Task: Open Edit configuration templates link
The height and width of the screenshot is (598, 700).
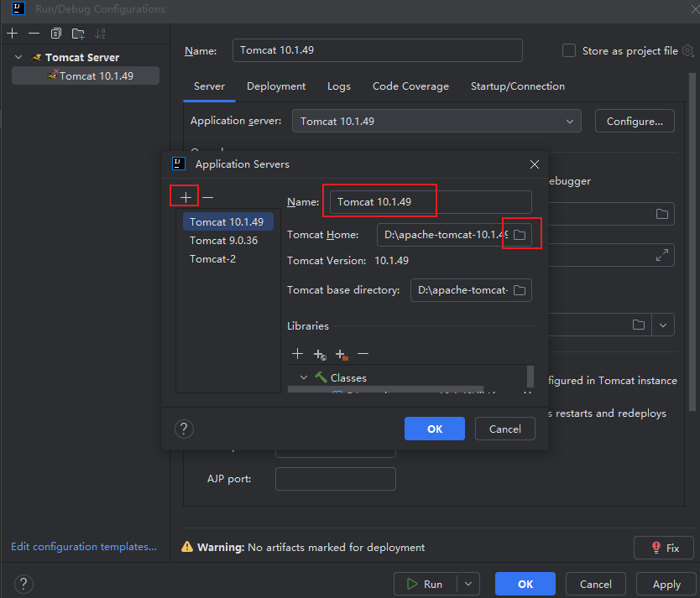Action: coord(84,546)
